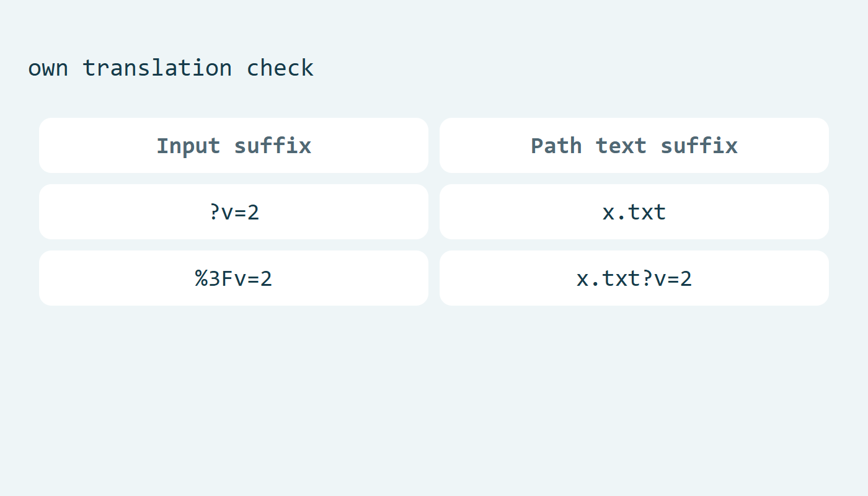
Task: Click the "own translation check" heading
Action: [170, 68]
